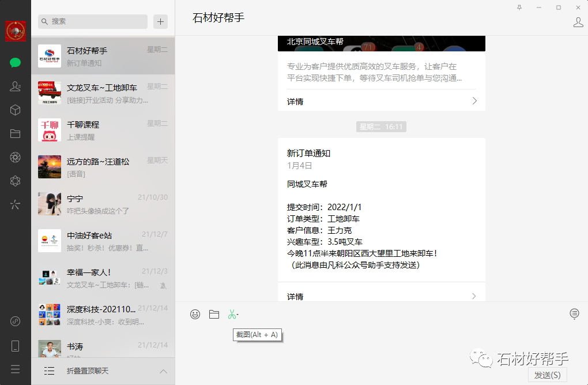Screen dimensions: 588x385
Task: Open the Channels hexagon icon in sidebar
Action: [x=15, y=181]
